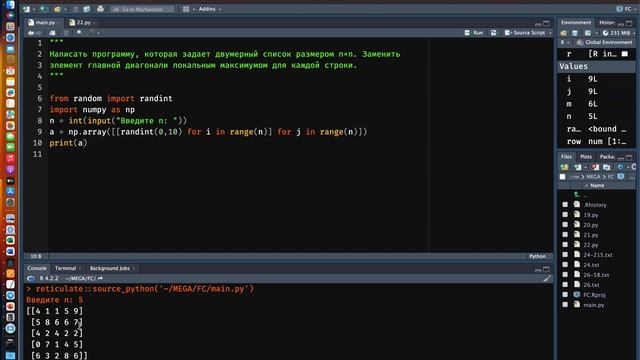Maximize the source editor pane
640x360 pixels.
click(x=547, y=23)
